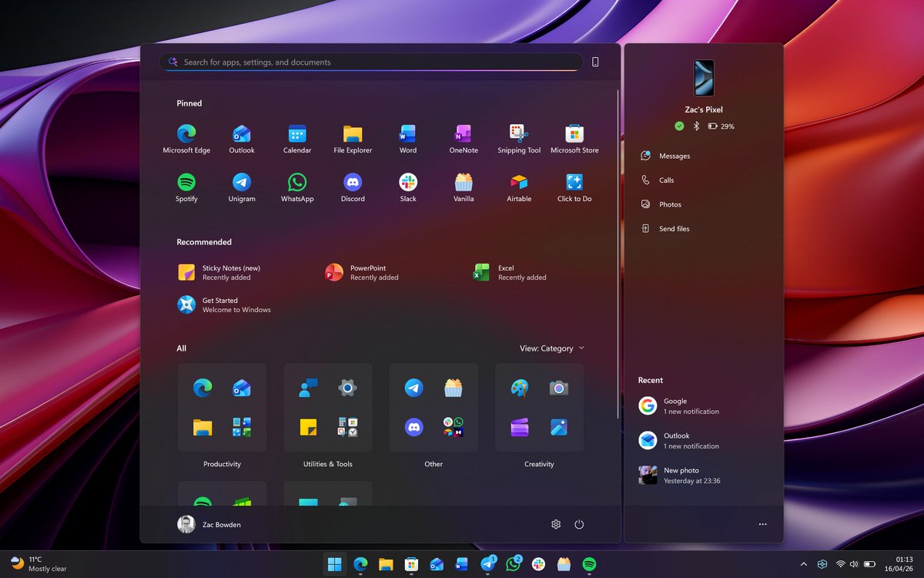Open Telegram icon on the taskbar
Image resolution: width=924 pixels, height=578 pixels.
point(487,564)
